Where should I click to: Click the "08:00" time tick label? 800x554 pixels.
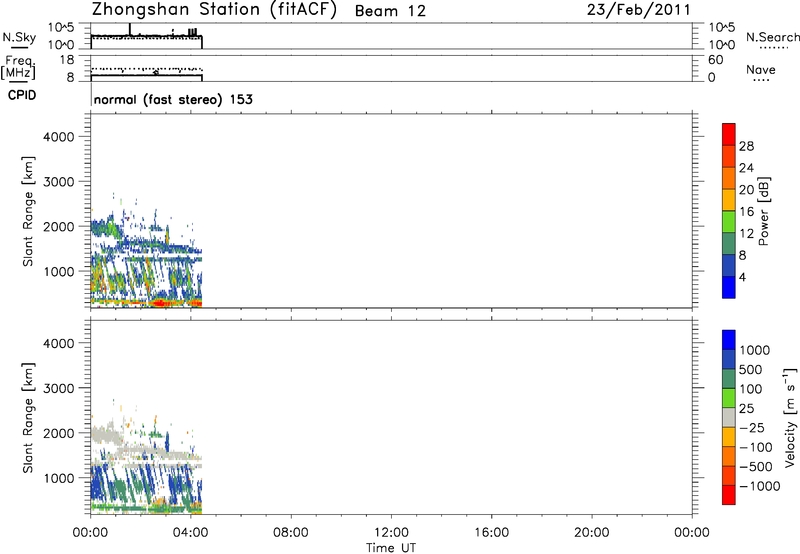291,533
